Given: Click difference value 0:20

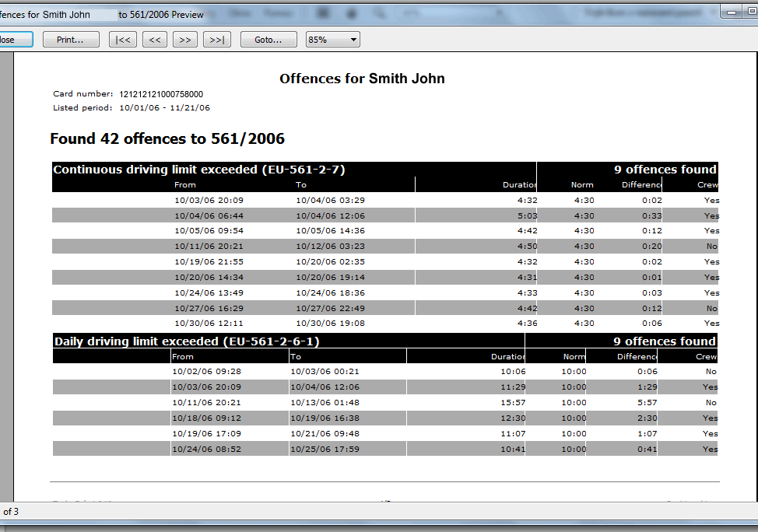Looking at the screenshot, I should coord(651,246).
